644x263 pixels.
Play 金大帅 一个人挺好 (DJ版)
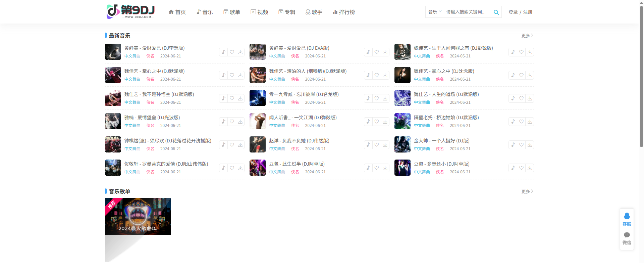[x=513, y=145]
